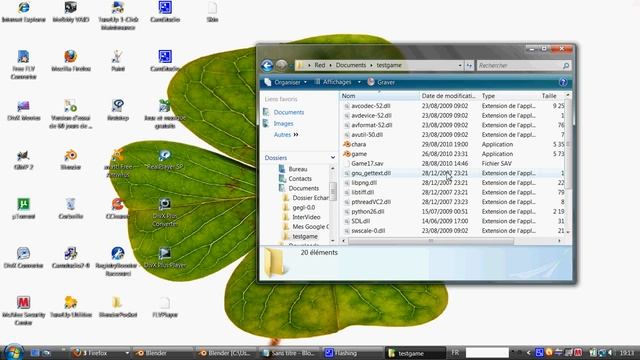Open DivX Plus Converter desktop icon

tap(165, 212)
